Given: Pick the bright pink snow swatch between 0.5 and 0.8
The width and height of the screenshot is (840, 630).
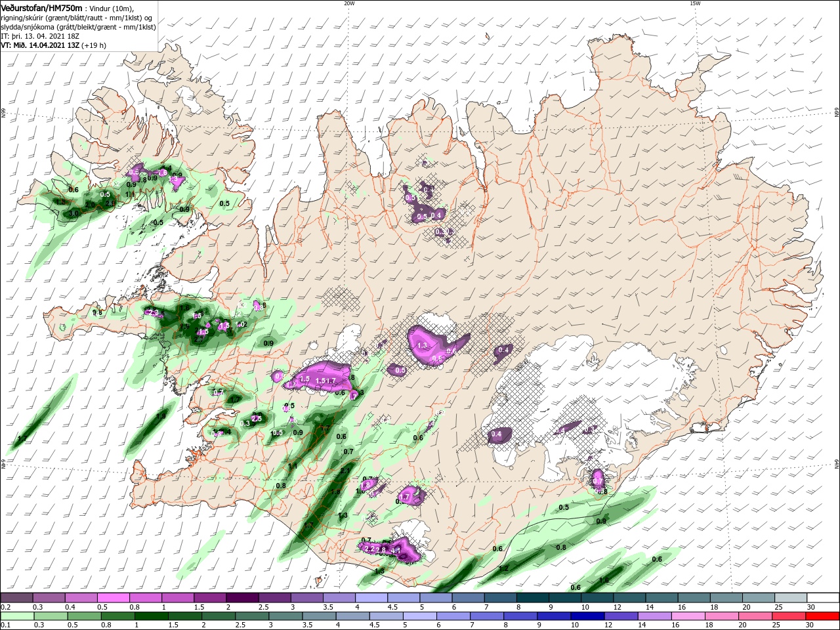Looking at the screenshot, I should pos(113,598).
